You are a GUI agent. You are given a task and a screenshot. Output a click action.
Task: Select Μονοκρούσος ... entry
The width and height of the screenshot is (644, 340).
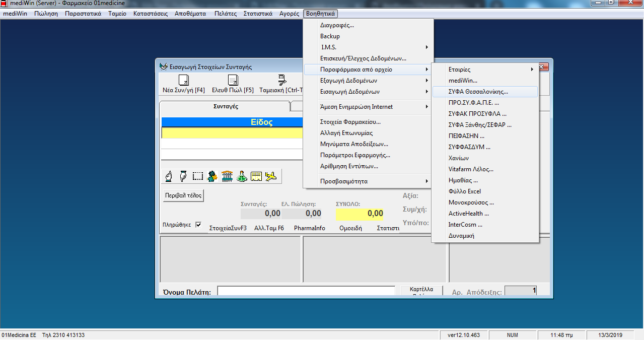485,202
